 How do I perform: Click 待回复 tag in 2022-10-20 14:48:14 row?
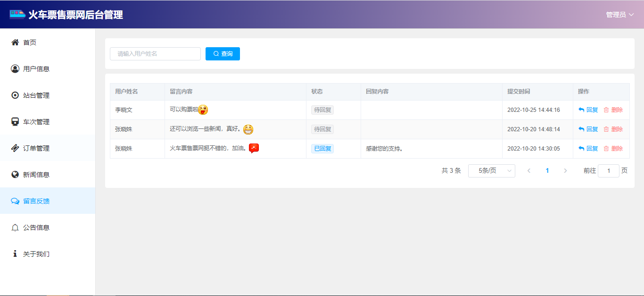[x=322, y=129]
